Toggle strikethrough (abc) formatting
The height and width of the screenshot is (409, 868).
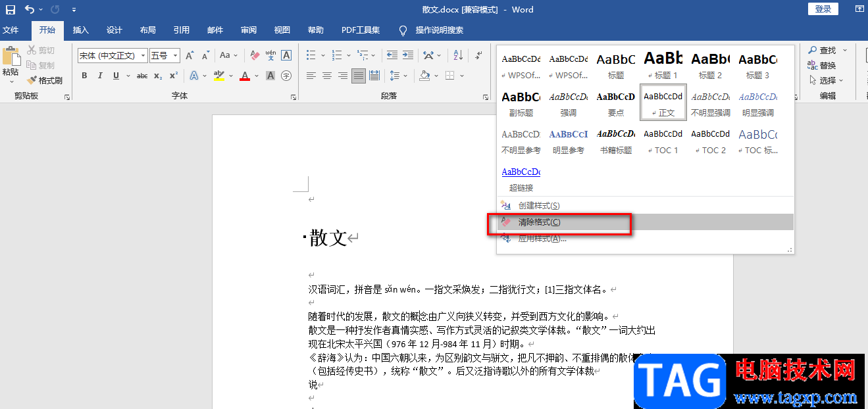142,76
